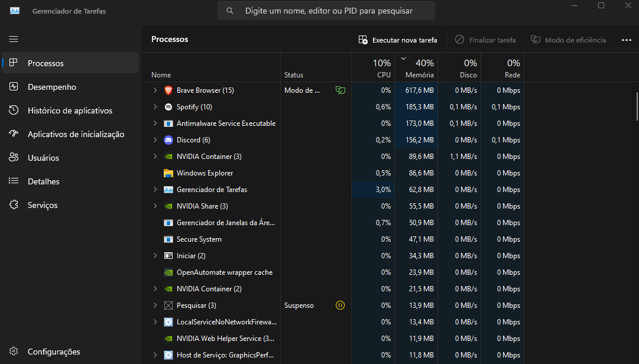Screen dimensions: 639x364
Task: Click the process search input field
Action: pos(326,11)
